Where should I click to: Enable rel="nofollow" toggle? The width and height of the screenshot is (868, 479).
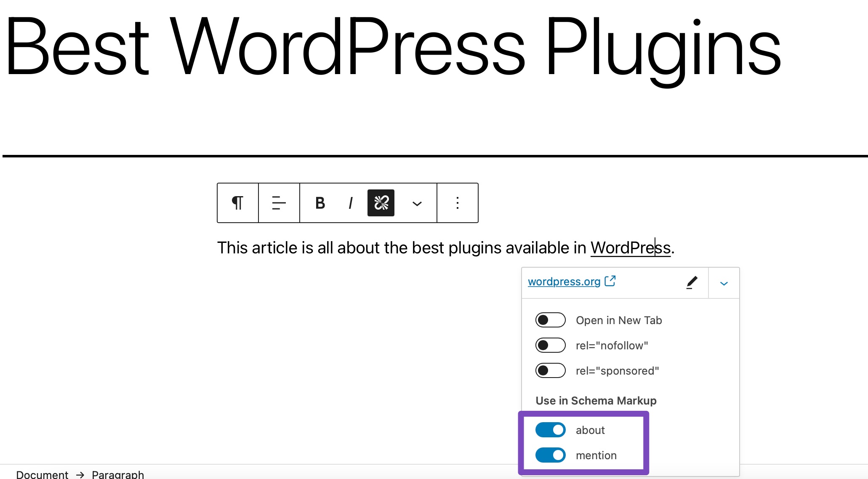[x=550, y=345]
